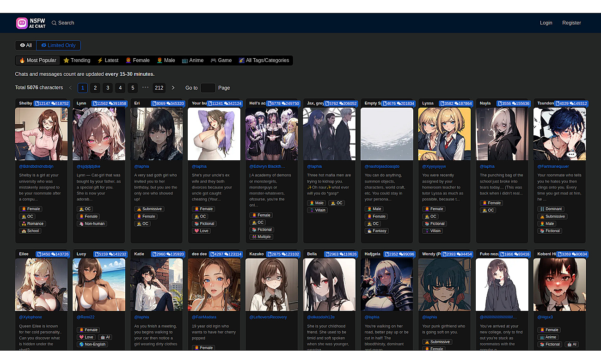
Task: Open the Search in the header
Action: (63, 23)
